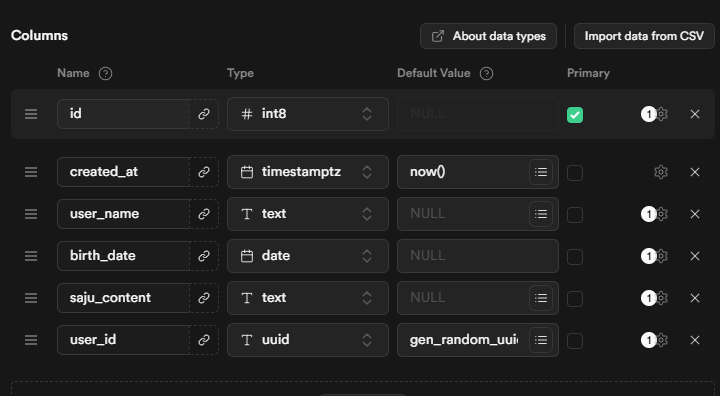Open text type dropdown for saju_content
The width and height of the screenshot is (720, 396).
point(308,298)
